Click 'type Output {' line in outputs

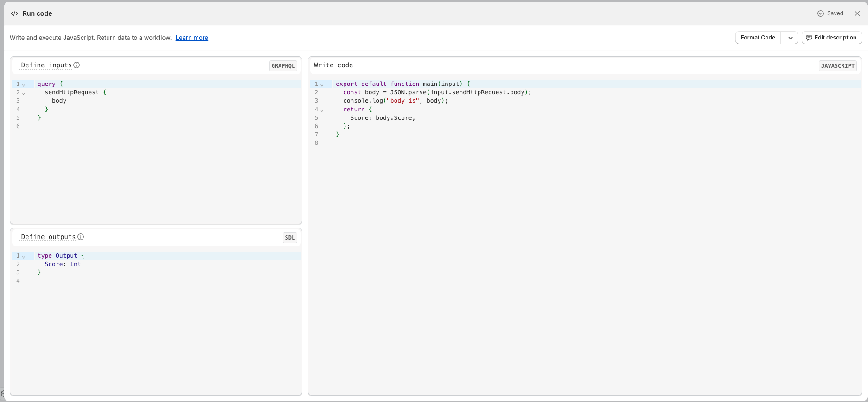pyautogui.click(x=61, y=256)
